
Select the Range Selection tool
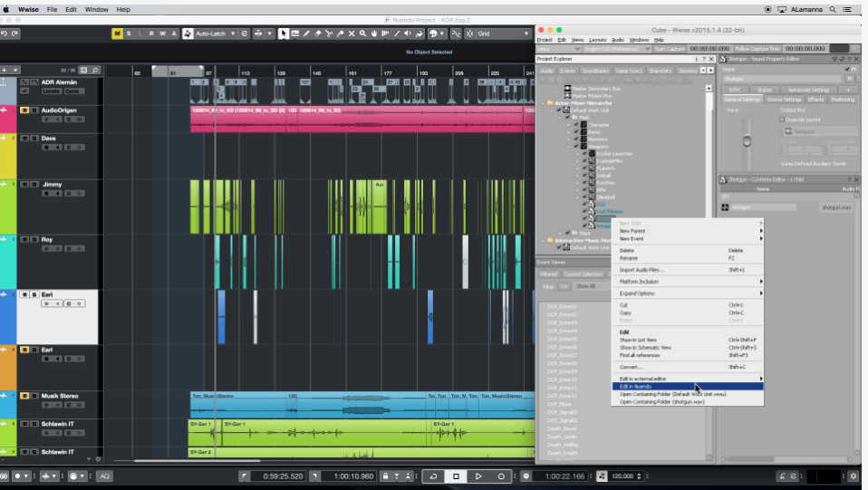(x=295, y=34)
